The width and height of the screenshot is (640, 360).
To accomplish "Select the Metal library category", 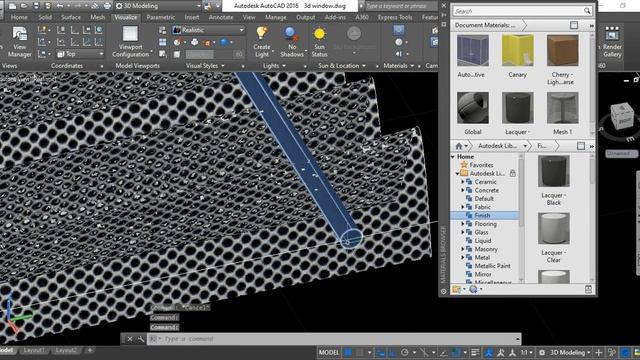I will [482, 258].
